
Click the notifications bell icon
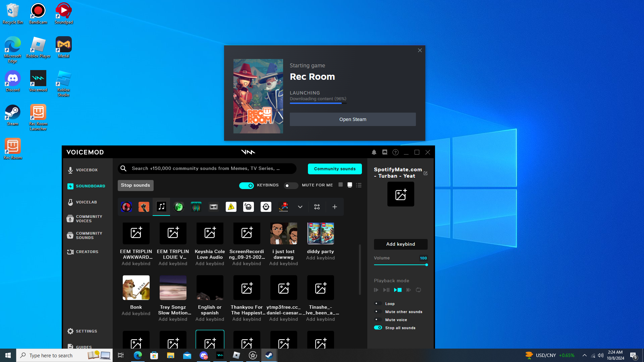coord(374,152)
